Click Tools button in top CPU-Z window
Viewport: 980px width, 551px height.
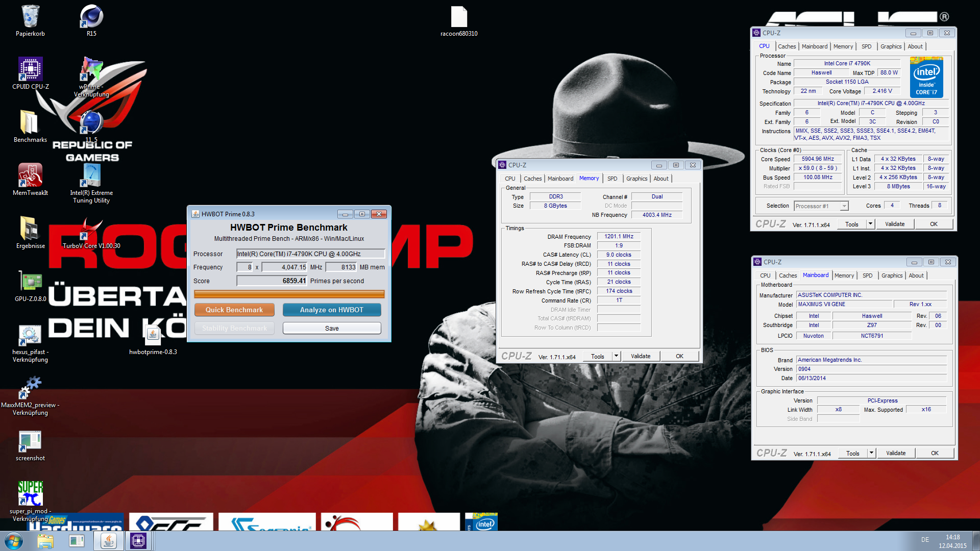(x=851, y=224)
